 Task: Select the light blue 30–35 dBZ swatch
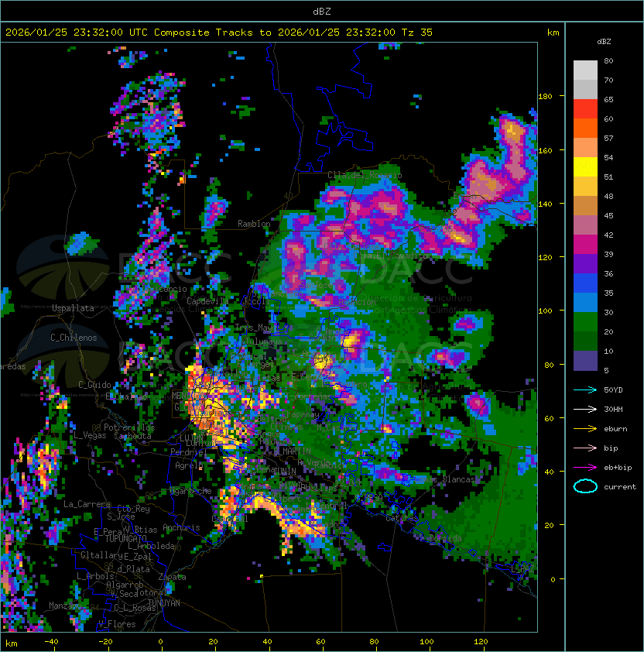pos(585,302)
